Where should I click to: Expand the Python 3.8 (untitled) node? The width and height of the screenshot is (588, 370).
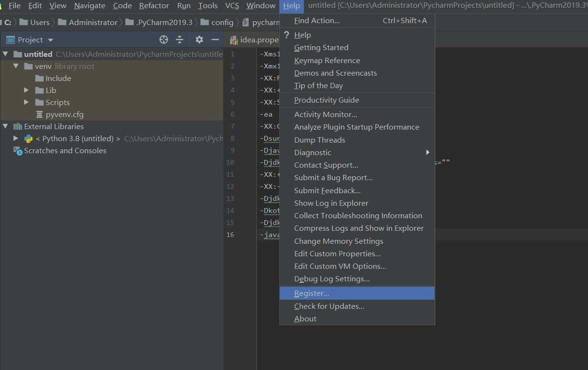16,138
